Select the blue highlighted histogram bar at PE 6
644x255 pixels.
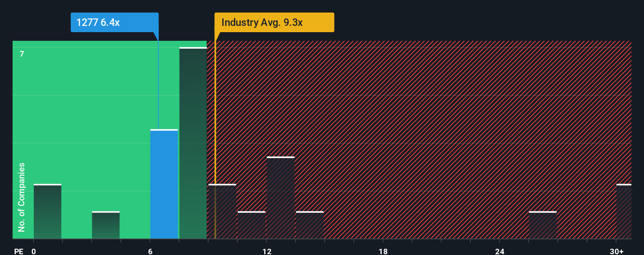pyautogui.click(x=164, y=184)
